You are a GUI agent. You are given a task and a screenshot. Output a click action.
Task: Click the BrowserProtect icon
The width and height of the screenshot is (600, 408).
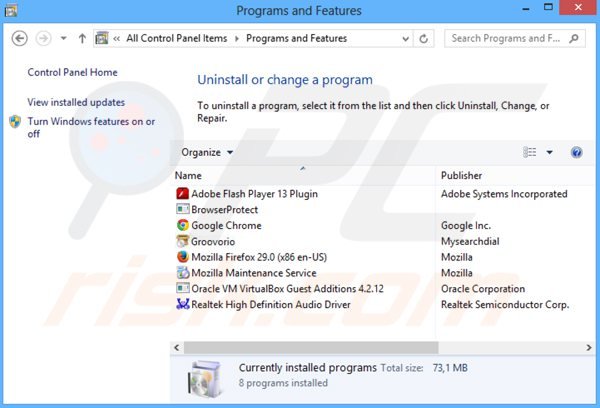pyautogui.click(x=183, y=209)
